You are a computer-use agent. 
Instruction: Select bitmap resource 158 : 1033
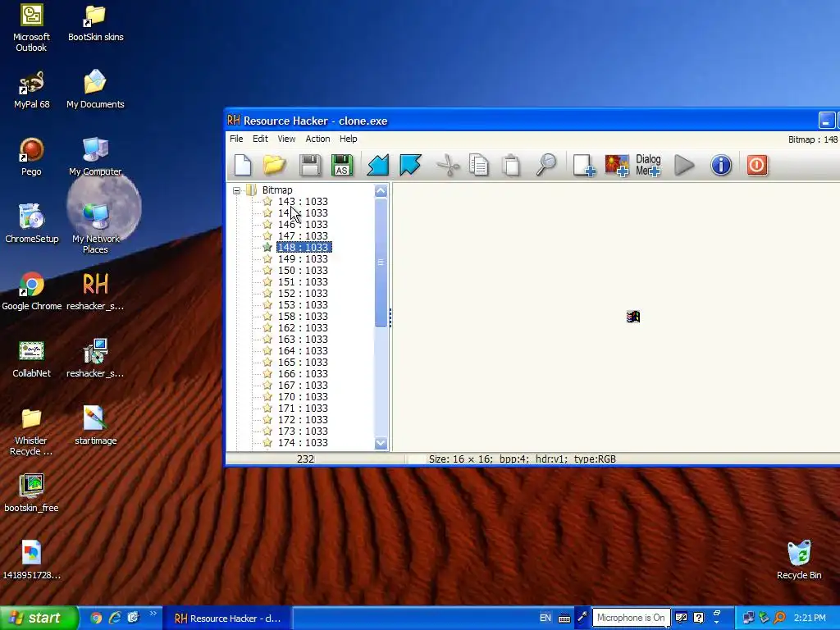303,316
